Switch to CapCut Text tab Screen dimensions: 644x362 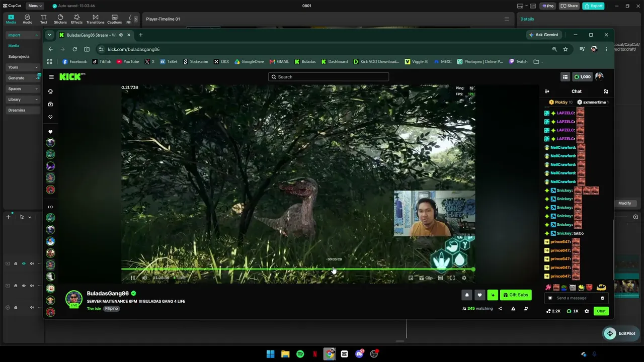(x=44, y=19)
